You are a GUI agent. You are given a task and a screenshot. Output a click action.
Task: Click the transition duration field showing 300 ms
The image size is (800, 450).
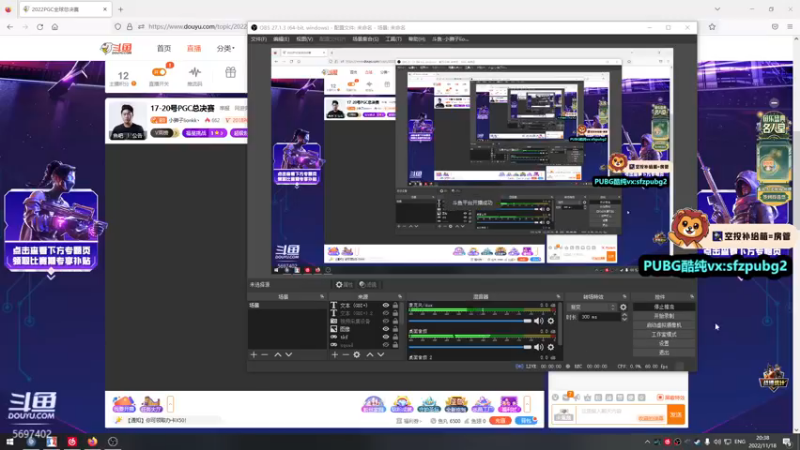(599, 317)
